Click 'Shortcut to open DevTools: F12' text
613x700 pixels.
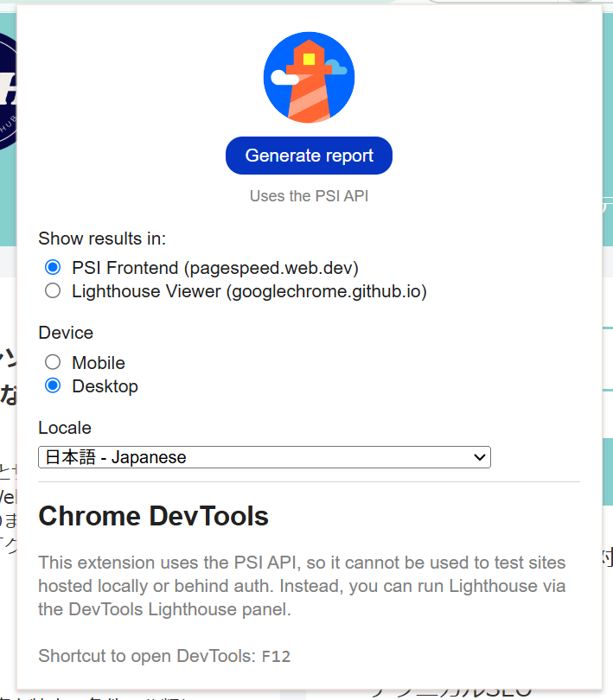[164, 656]
